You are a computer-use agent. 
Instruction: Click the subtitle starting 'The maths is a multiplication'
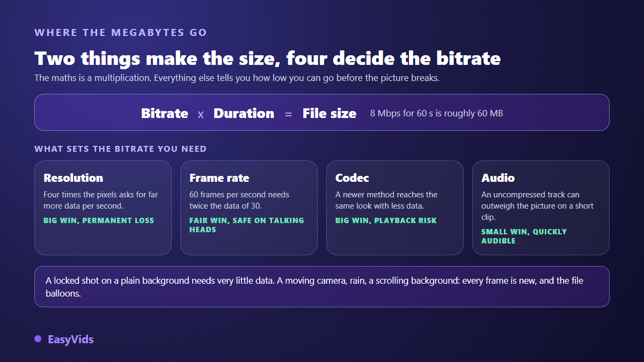click(x=237, y=78)
